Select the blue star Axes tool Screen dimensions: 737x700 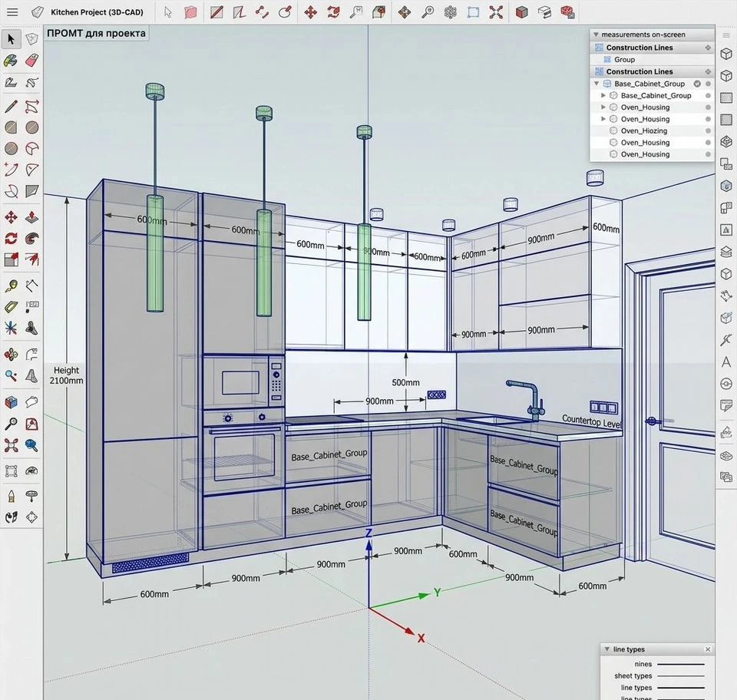coord(11,328)
